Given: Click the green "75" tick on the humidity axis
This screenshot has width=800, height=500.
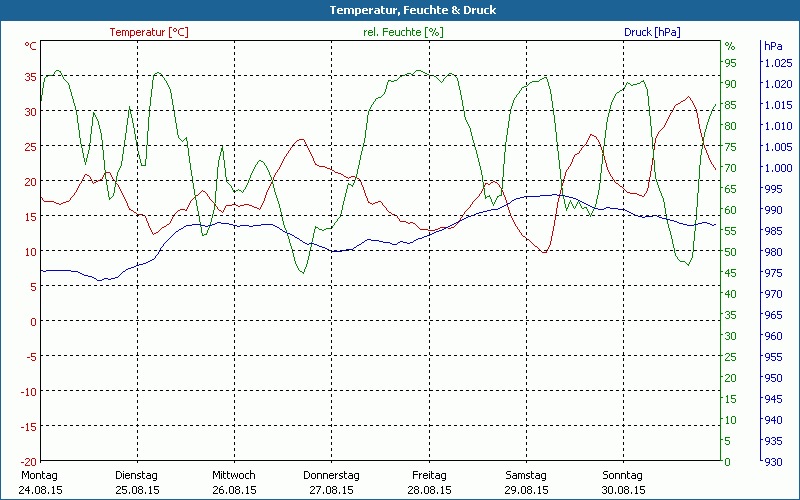Looking at the screenshot, I should click(731, 147).
